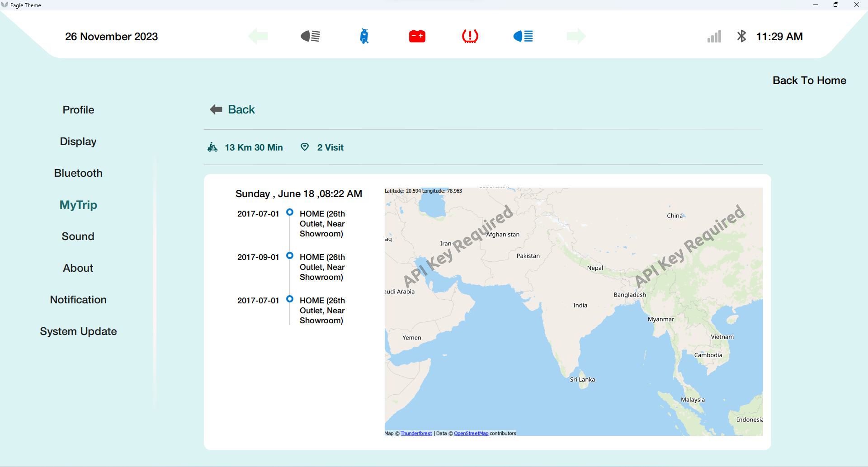
Task: Open the System Update section
Action: pos(78,331)
